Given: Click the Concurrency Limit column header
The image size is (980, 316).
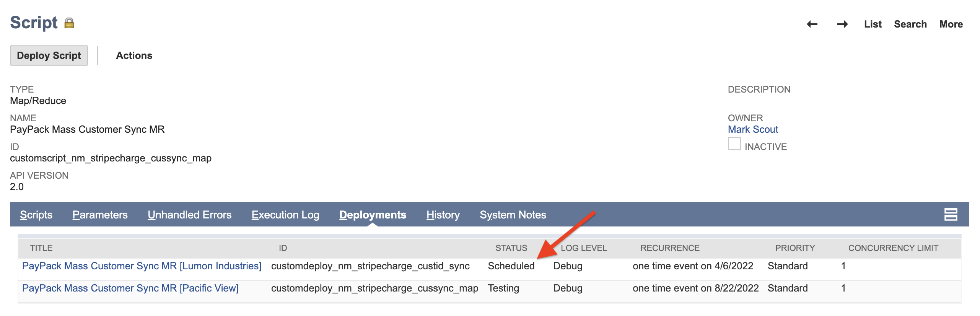Looking at the screenshot, I should pos(893,248).
